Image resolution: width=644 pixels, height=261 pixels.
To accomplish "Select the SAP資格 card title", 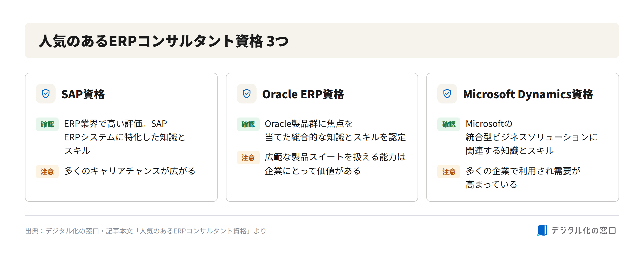I will point(83,94).
